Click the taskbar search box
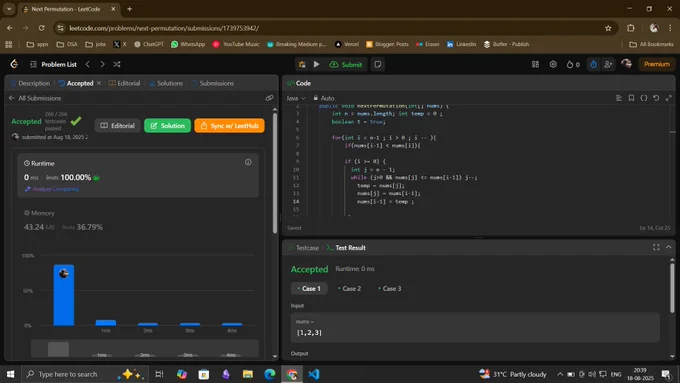The width and height of the screenshot is (680, 383). 85,374
